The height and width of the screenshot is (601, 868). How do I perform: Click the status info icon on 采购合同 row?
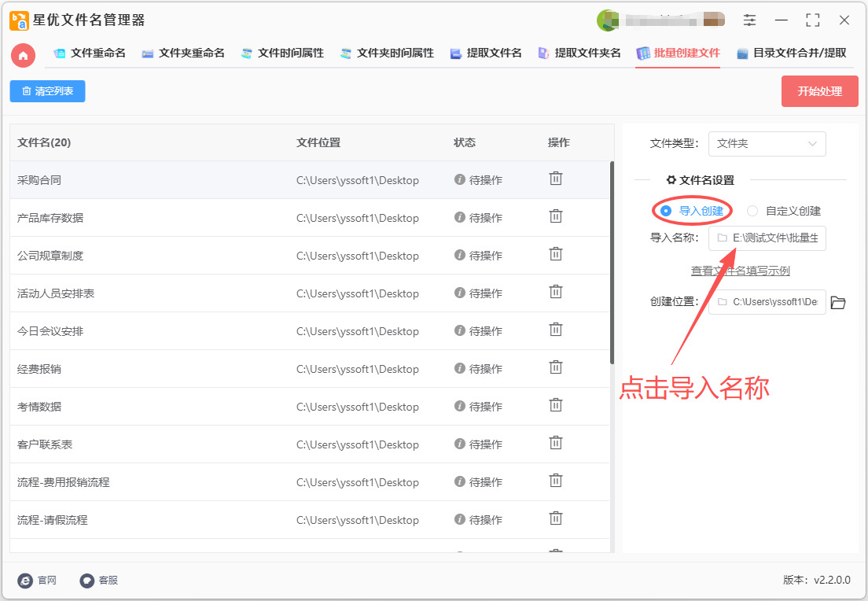click(x=459, y=179)
